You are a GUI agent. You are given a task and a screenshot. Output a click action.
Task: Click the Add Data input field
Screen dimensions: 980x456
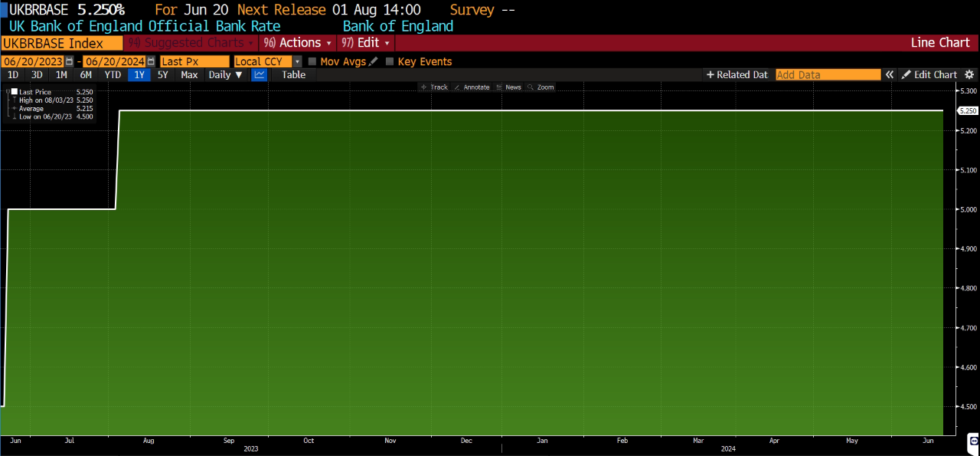(x=828, y=74)
